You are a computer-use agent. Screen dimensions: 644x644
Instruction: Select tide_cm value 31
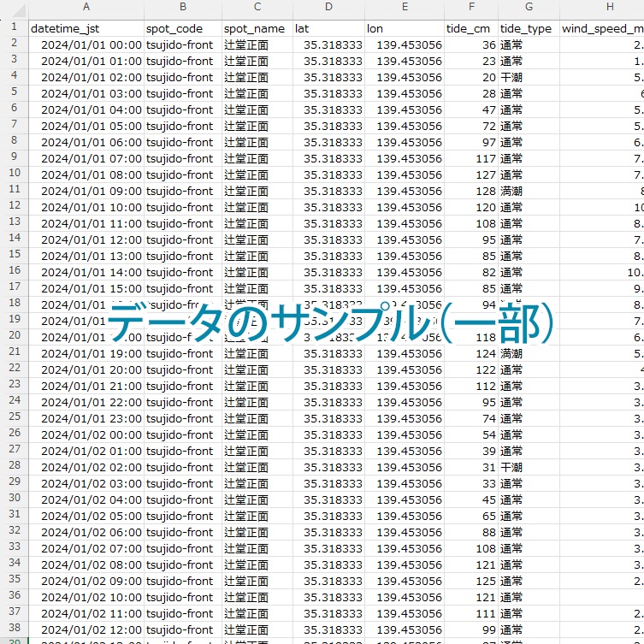pyautogui.click(x=471, y=468)
